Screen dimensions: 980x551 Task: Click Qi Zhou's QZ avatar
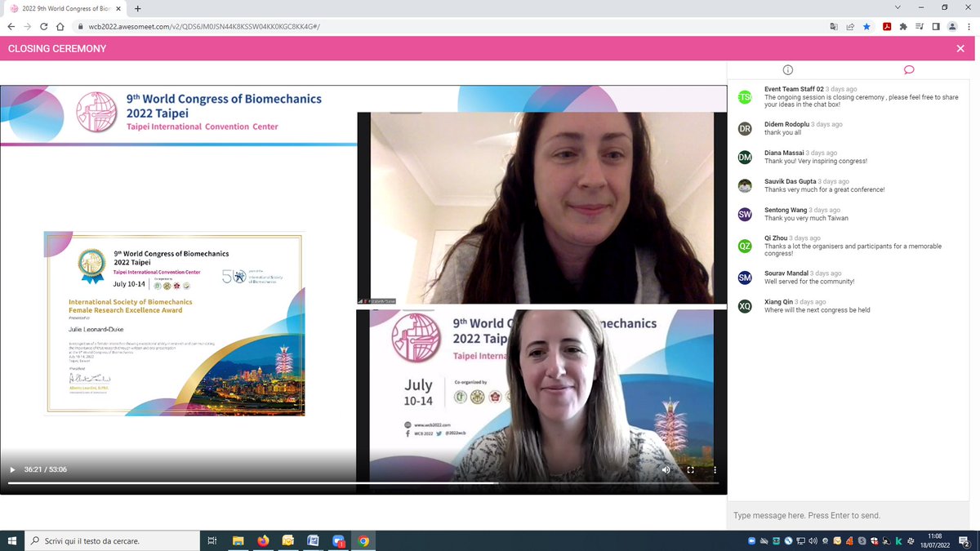745,246
